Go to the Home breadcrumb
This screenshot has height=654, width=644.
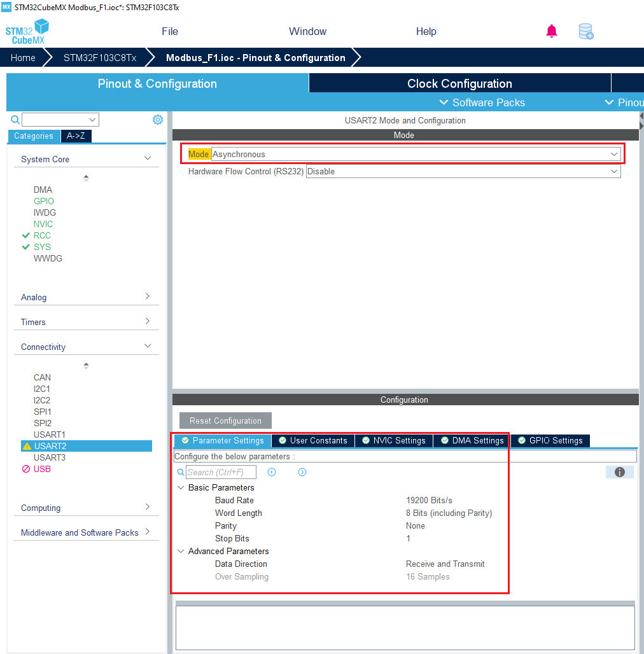tap(23, 57)
